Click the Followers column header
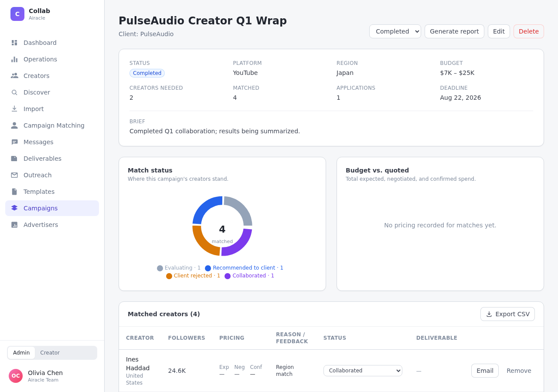Screen dimensions: 558x392 tap(187, 338)
